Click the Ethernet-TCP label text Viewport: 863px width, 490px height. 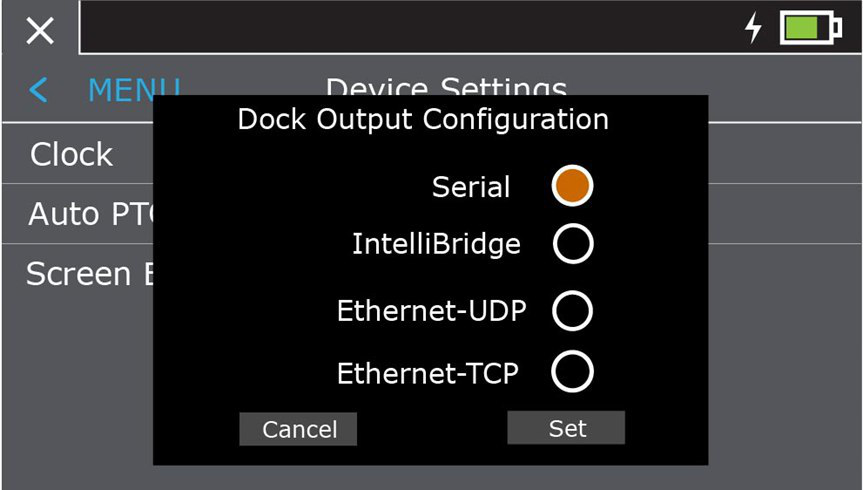tap(428, 373)
